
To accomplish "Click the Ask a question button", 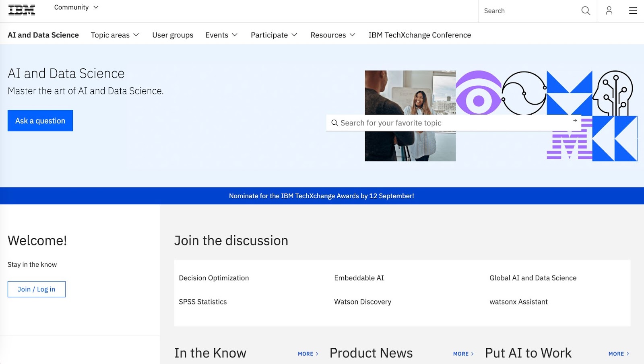I will (x=40, y=121).
